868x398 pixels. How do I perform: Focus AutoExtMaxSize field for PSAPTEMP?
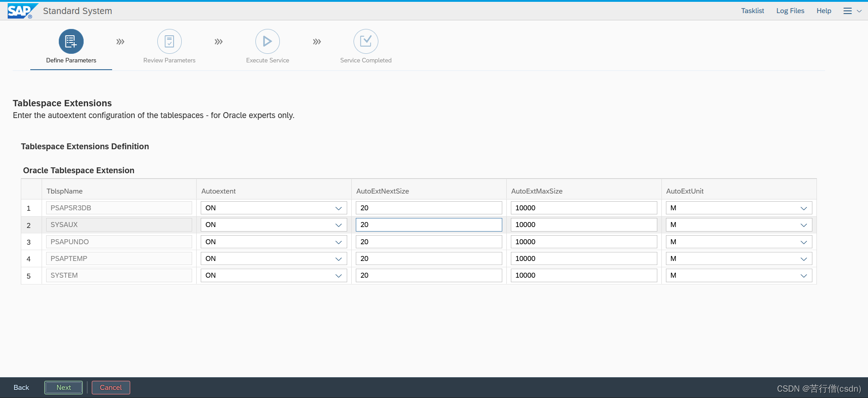click(x=584, y=259)
